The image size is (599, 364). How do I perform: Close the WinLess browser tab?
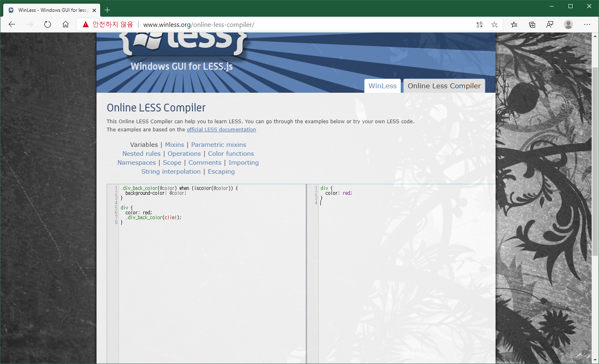[94, 10]
